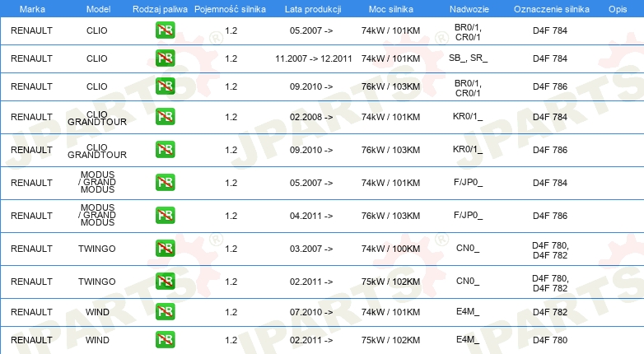
Task: Click the Marka column header
Action: click(x=32, y=9)
